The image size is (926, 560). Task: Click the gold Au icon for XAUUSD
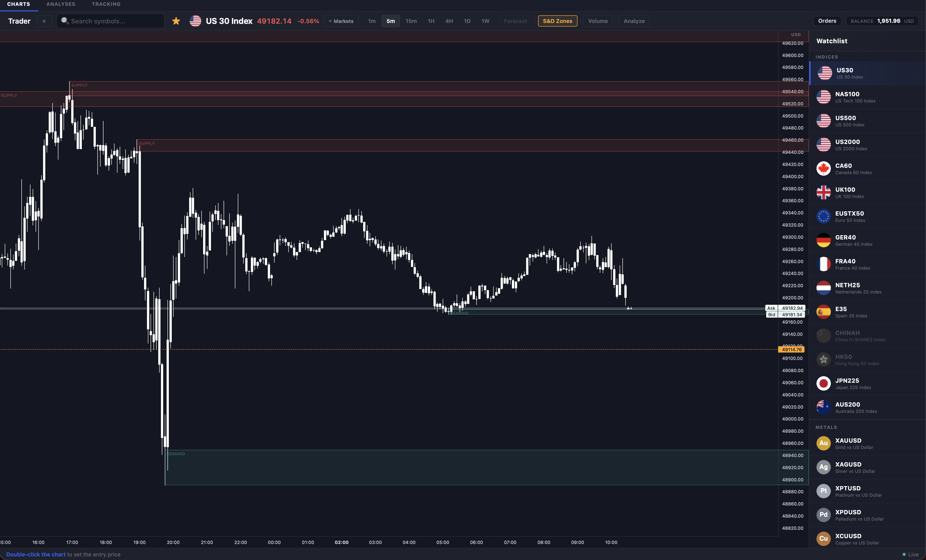coord(823,443)
